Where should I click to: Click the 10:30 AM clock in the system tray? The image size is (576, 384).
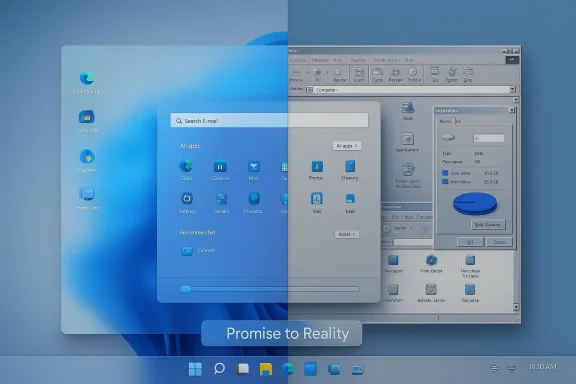pyautogui.click(x=542, y=367)
